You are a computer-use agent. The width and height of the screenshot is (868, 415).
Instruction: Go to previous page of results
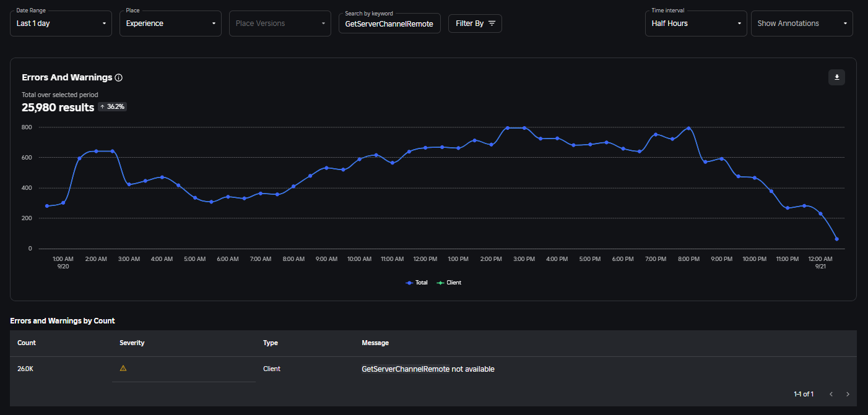click(x=831, y=394)
